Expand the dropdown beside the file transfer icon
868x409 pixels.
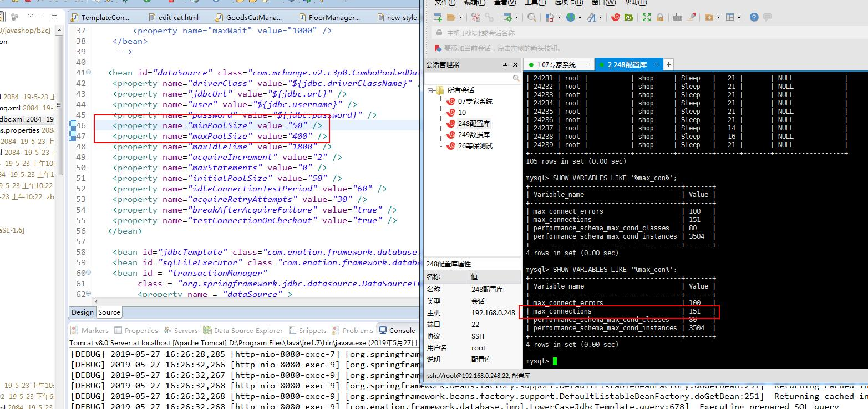tap(559, 17)
